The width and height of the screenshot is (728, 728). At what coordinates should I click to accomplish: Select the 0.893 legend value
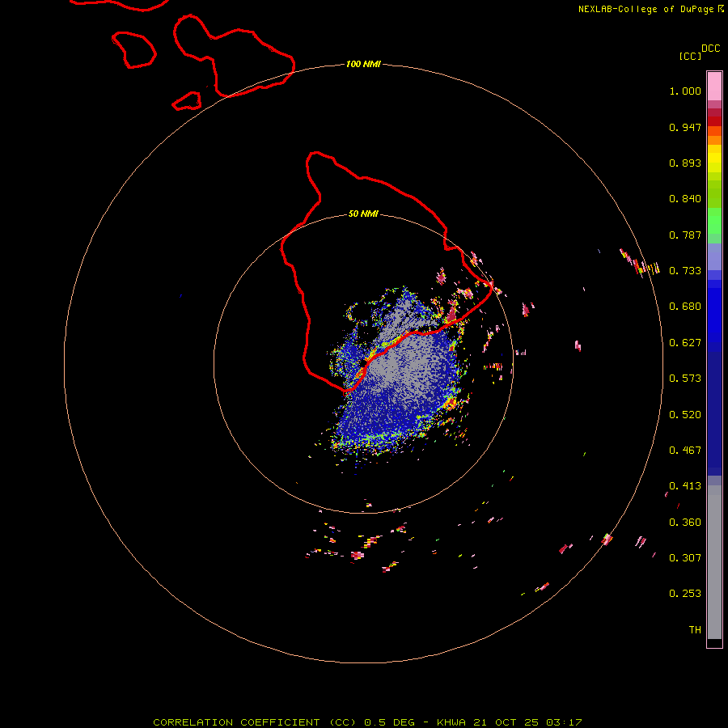(685, 163)
